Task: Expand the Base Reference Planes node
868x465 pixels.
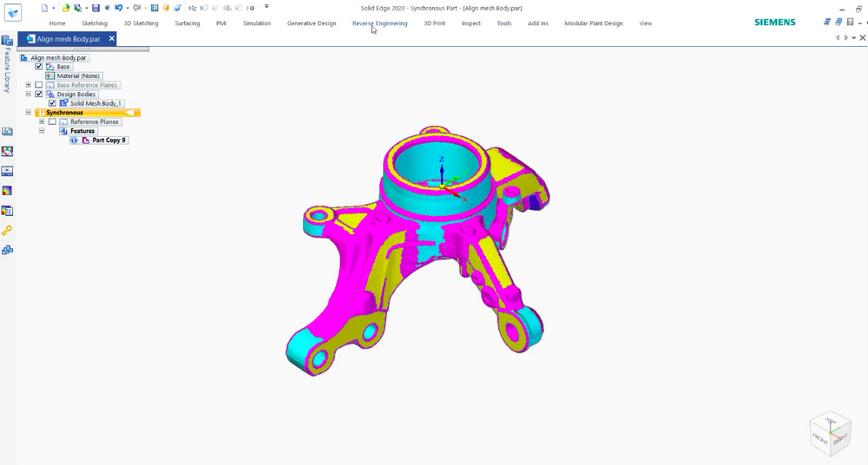Action: 29,85
